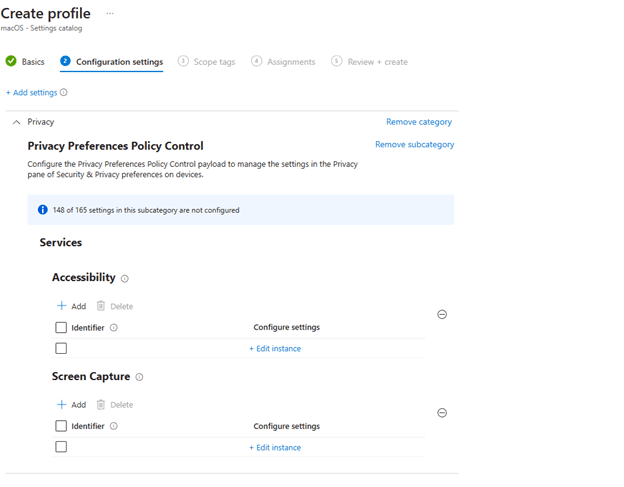Remove the Accessibility setting with minus icon

(442, 314)
